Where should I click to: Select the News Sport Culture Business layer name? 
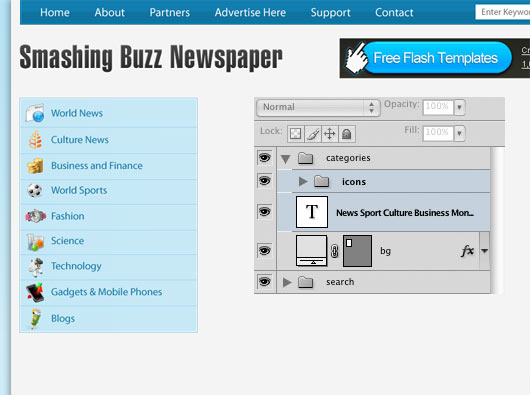(405, 213)
